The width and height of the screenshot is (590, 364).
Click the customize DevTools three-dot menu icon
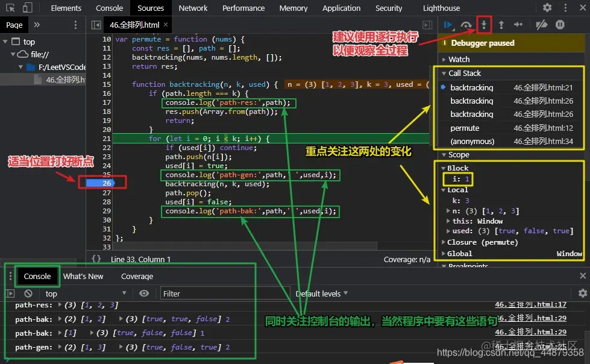(x=565, y=8)
